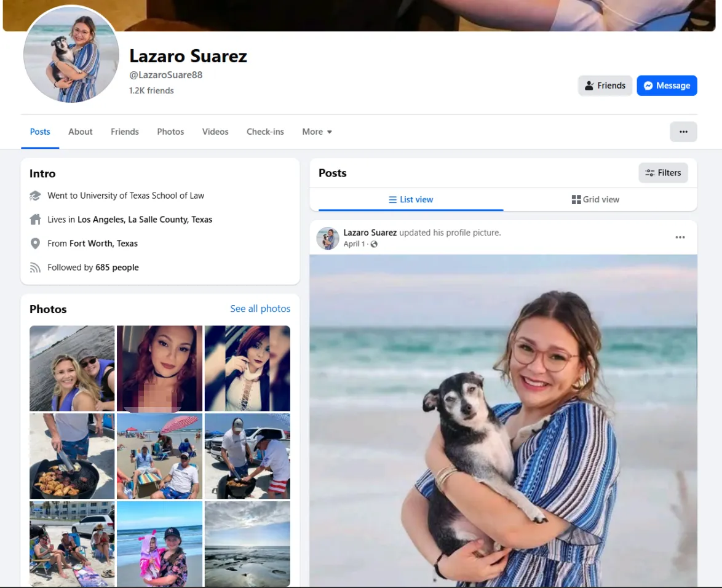Click Lazaro Suarez name in post header

pos(370,232)
